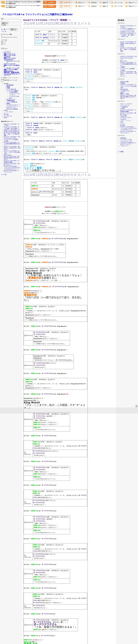Open oratrio in update history
The height and width of the screenshot is (644, 138).
[x=122, y=46]
